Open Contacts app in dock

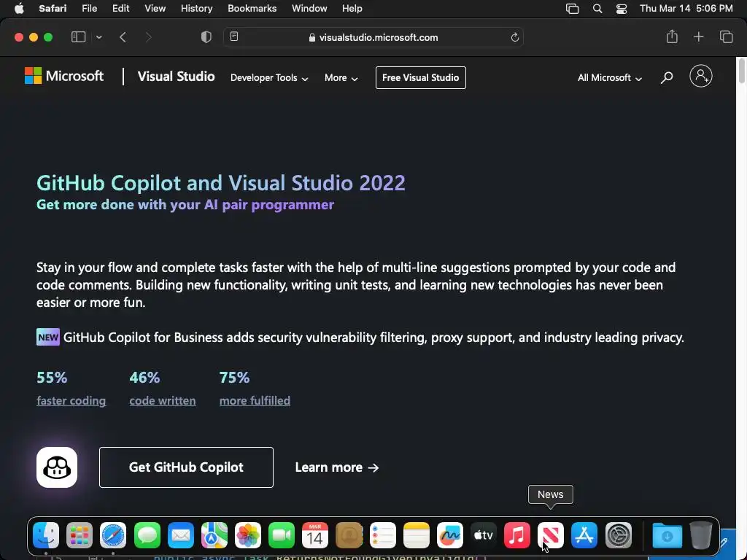(349, 535)
